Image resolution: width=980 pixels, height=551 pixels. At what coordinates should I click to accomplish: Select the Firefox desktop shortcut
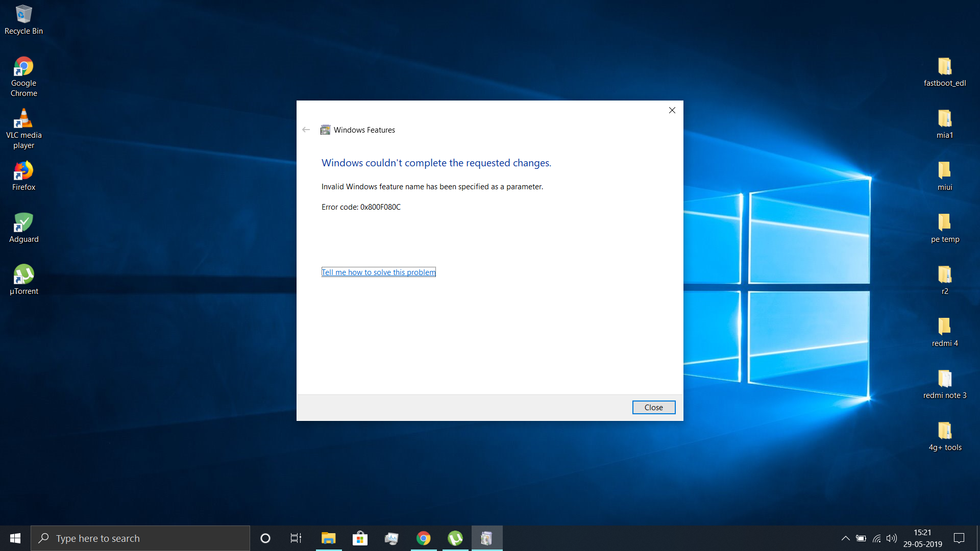tap(23, 176)
